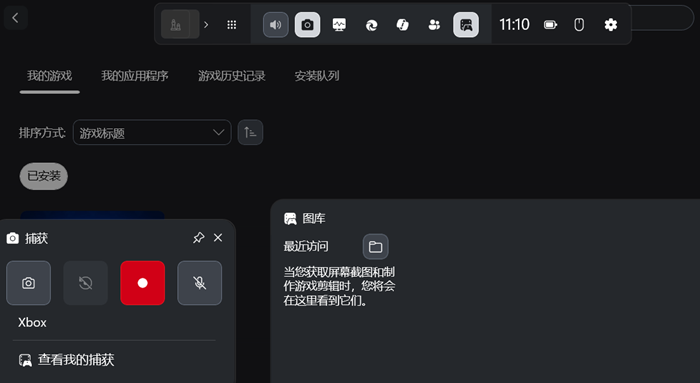Click the Xbox label in capture widget

pos(32,322)
